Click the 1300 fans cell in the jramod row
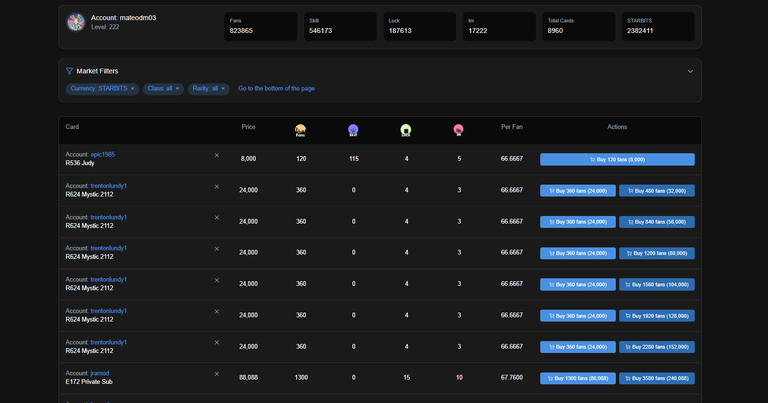768x403 pixels. click(301, 378)
